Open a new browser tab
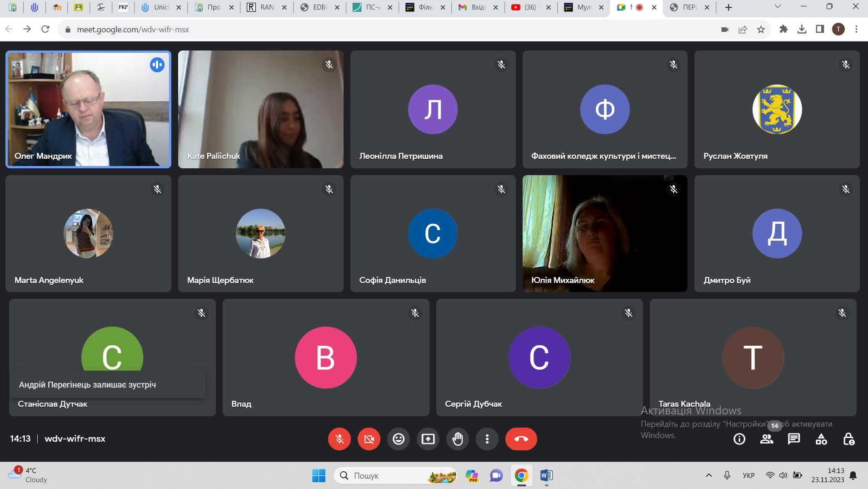 728,7
